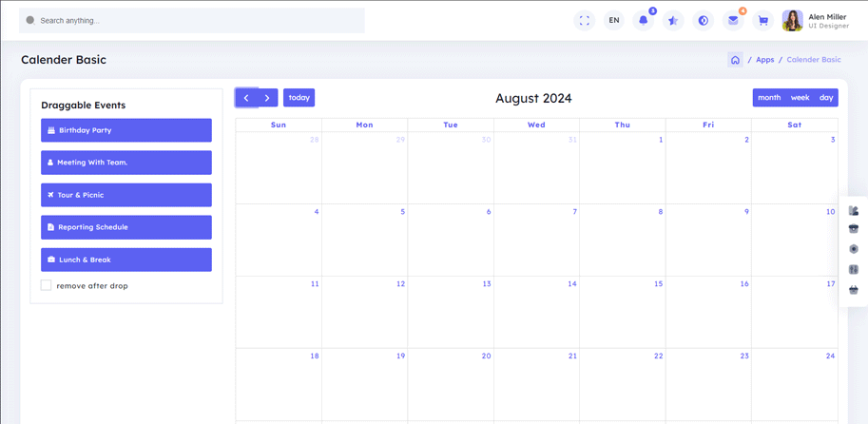Viewport: 868px width, 424px height.
Task: Switch to day view
Action: [x=826, y=98]
